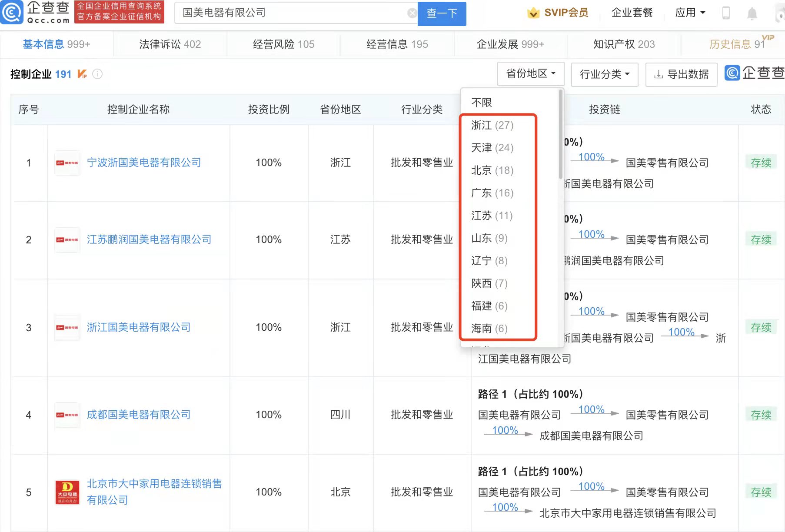Filter by 浙江 (27)
This screenshot has width=785, height=532.
pyautogui.click(x=492, y=125)
